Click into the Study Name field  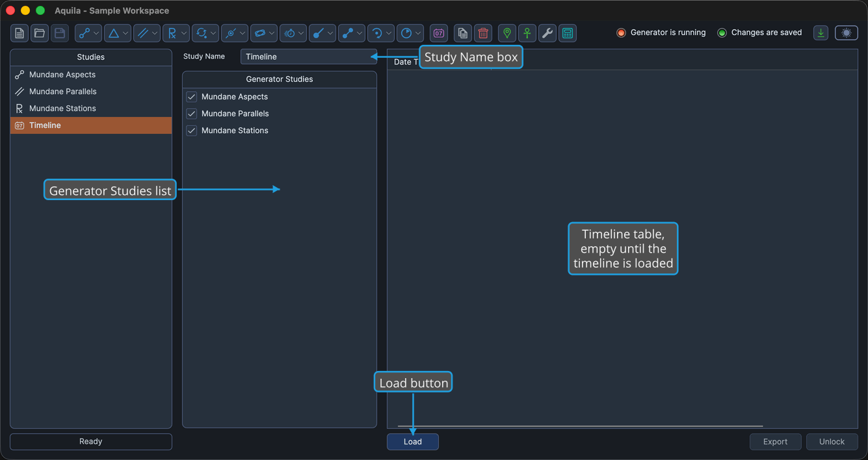tap(309, 57)
